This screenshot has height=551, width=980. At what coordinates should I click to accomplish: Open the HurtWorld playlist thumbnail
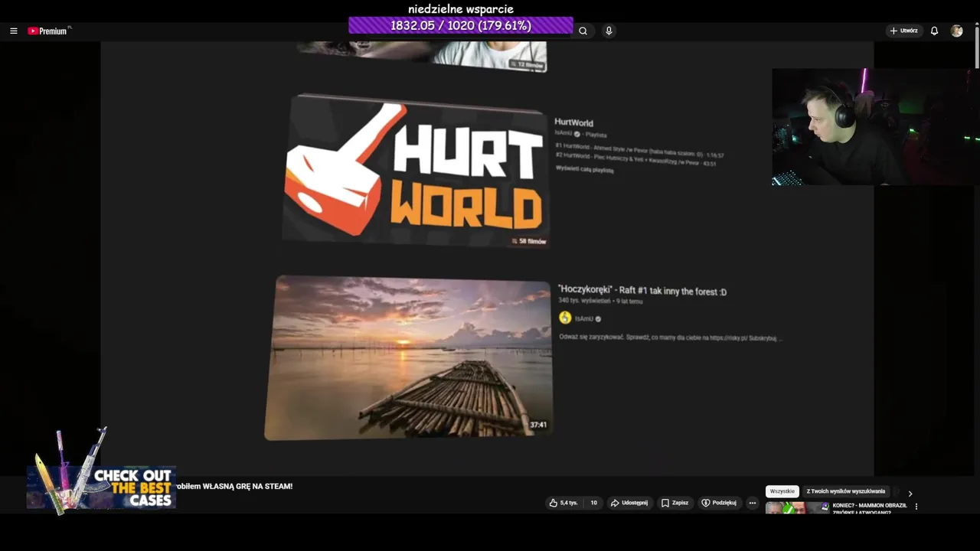point(416,170)
